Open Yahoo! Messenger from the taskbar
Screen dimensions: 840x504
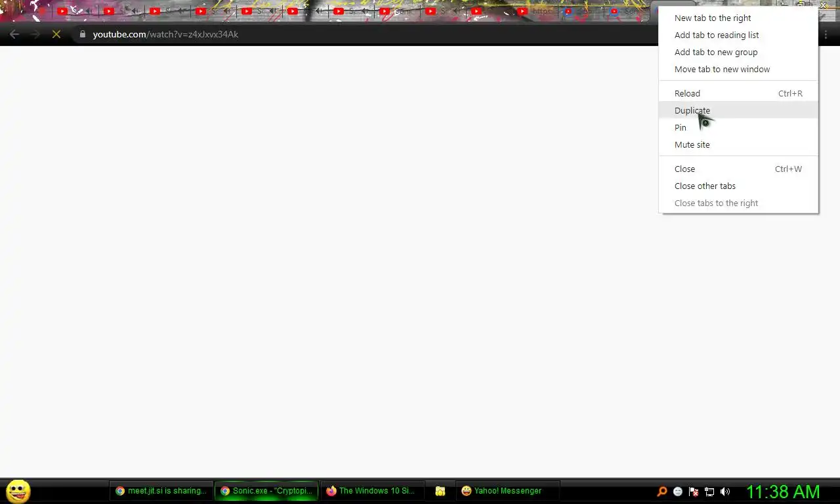507,491
